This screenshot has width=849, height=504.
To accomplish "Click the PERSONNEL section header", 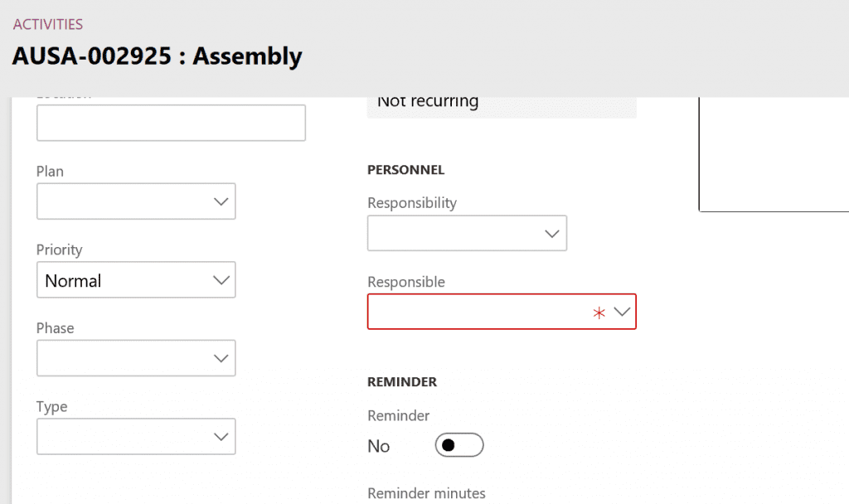I will click(406, 170).
